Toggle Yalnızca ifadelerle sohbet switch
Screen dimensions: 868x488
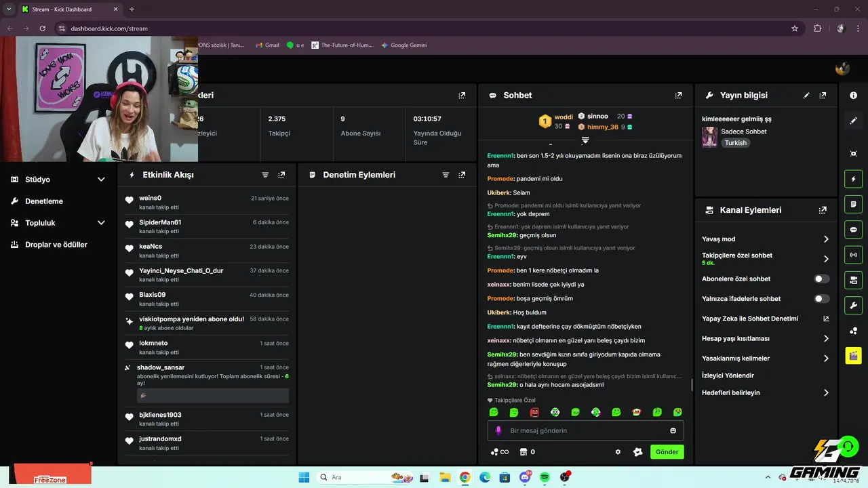pyautogui.click(x=821, y=298)
